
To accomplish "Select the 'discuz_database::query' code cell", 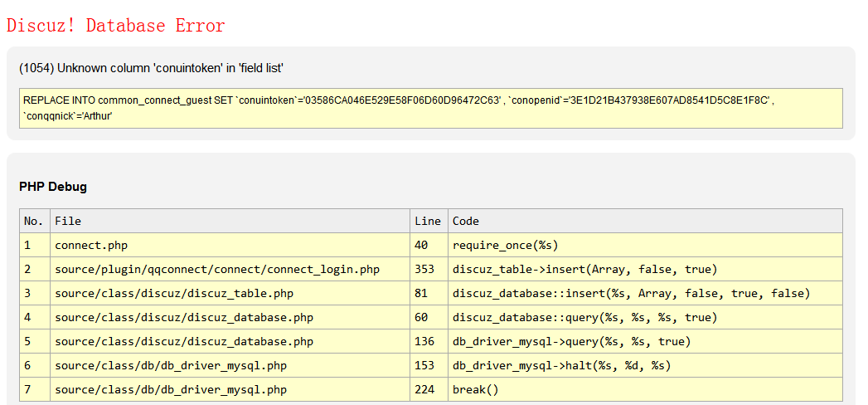I will click(646, 318).
